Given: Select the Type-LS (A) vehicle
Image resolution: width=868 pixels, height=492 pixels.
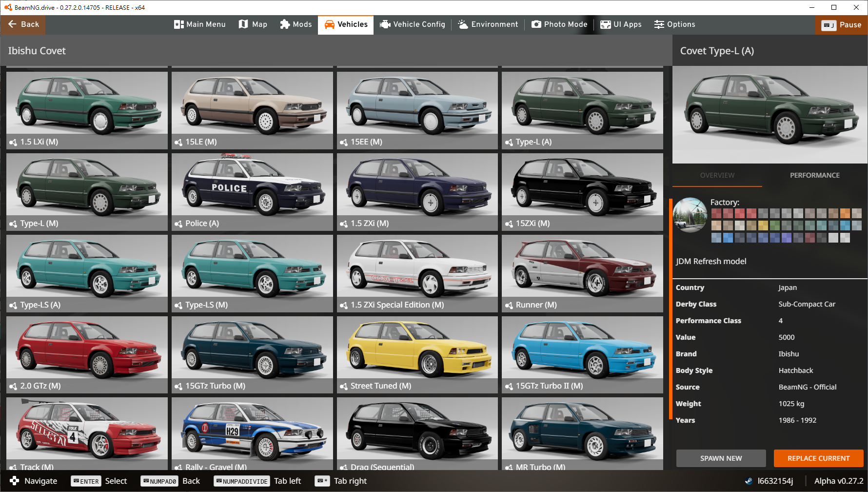Looking at the screenshot, I should (87, 273).
